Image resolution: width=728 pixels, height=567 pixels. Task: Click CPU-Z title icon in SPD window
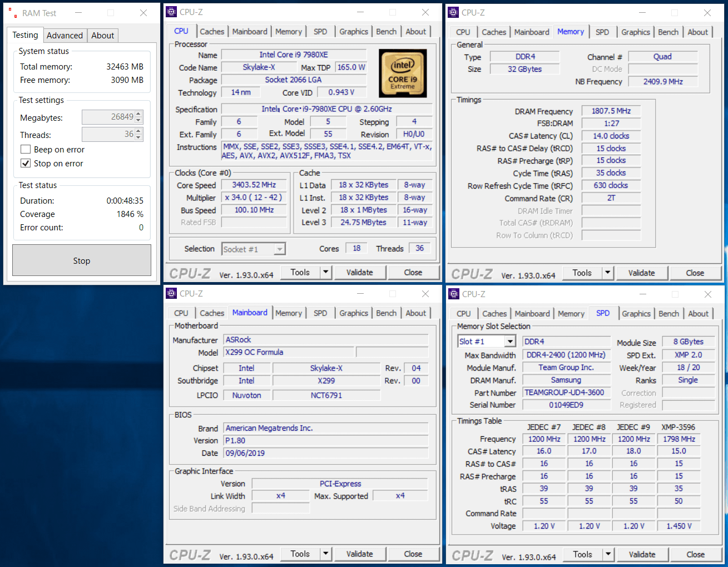(x=454, y=294)
